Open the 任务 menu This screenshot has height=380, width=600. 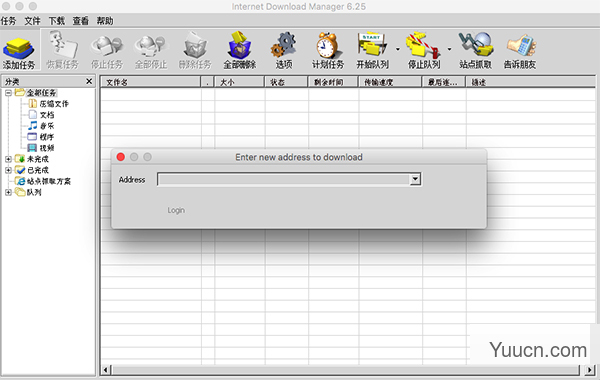pos(8,21)
